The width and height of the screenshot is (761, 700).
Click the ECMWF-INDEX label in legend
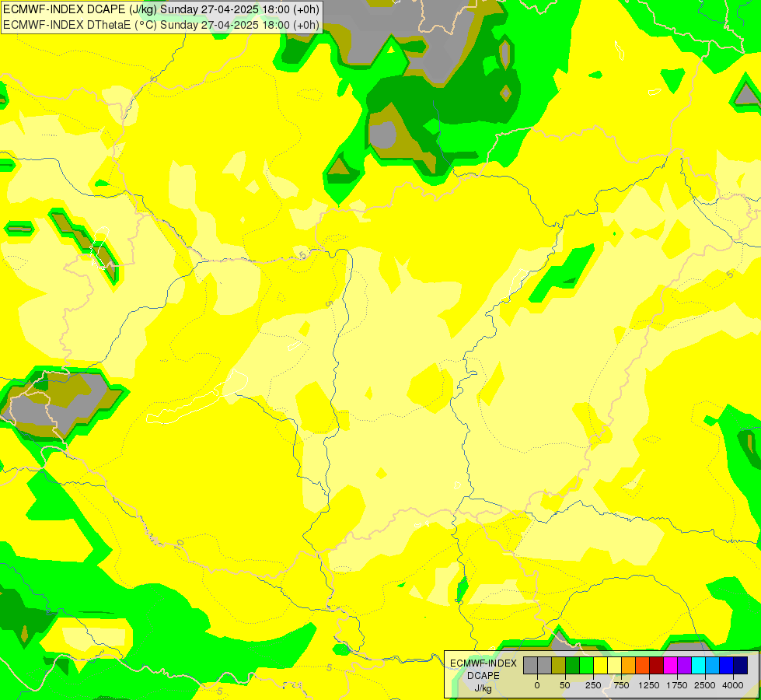point(483,663)
